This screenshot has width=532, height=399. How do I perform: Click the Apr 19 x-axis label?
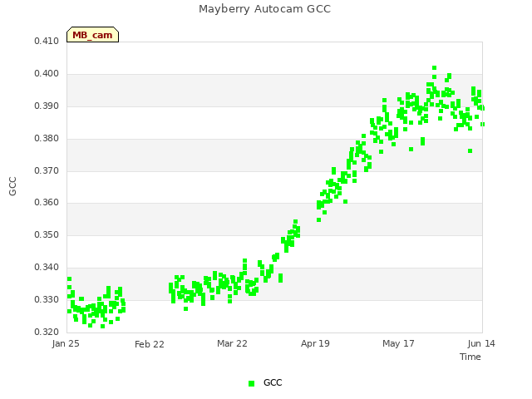pyautogui.click(x=315, y=343)
